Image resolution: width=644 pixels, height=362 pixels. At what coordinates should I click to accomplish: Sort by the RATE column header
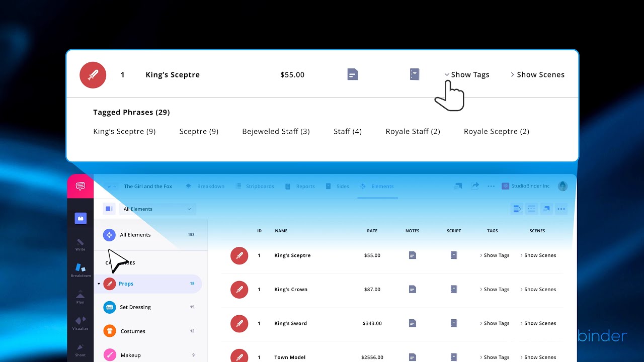pyautogui.click(x=372, y=231)
